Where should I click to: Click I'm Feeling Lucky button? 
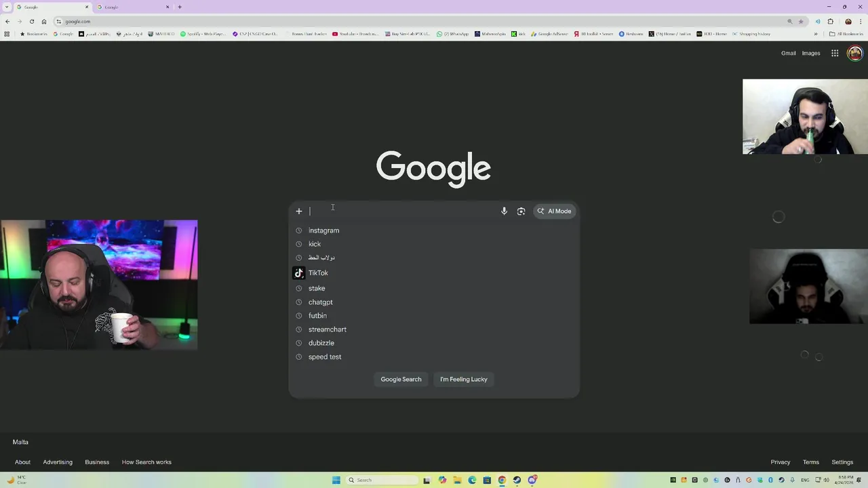point(464,380)
